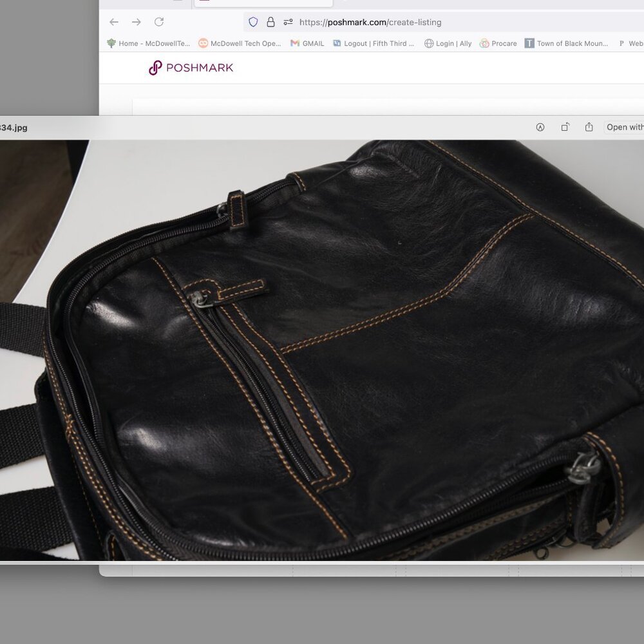
Task: Click the forward navigation arrow
Action: [136, 22]
